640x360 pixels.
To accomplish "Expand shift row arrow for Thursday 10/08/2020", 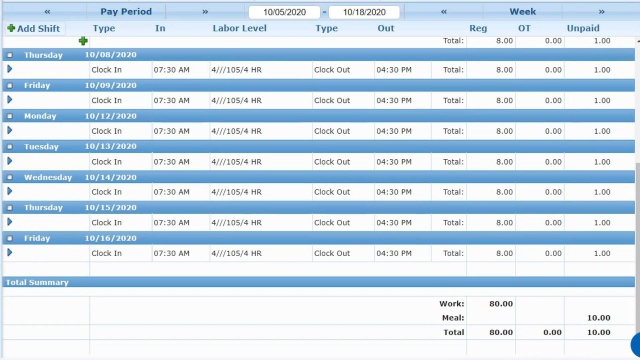I will [10, 69].
